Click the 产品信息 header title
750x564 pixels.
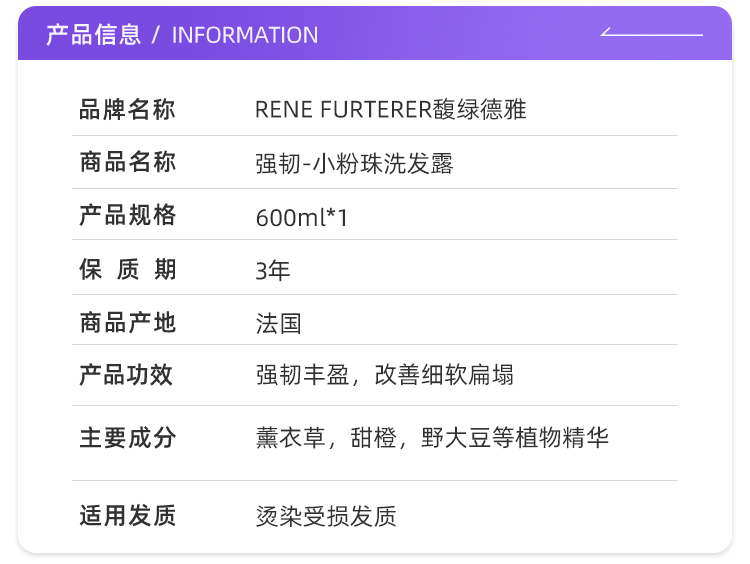coord(93,35)
